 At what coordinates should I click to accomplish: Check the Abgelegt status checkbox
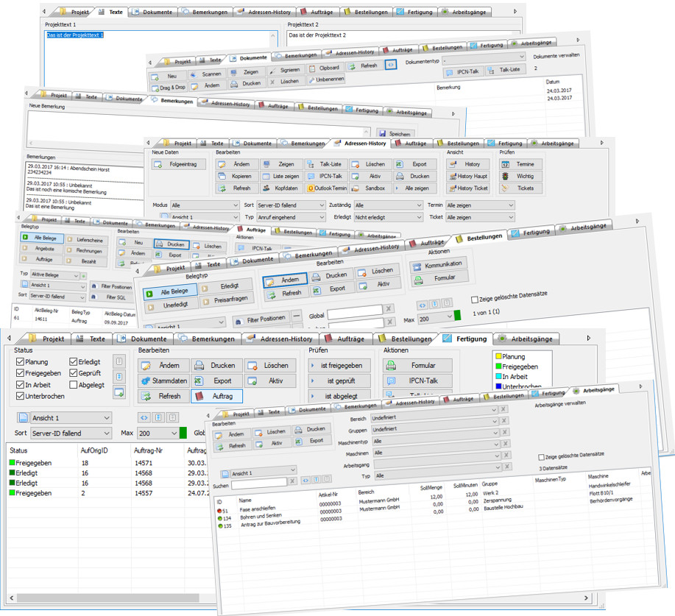pyautogui.click(x=73, y=384)
